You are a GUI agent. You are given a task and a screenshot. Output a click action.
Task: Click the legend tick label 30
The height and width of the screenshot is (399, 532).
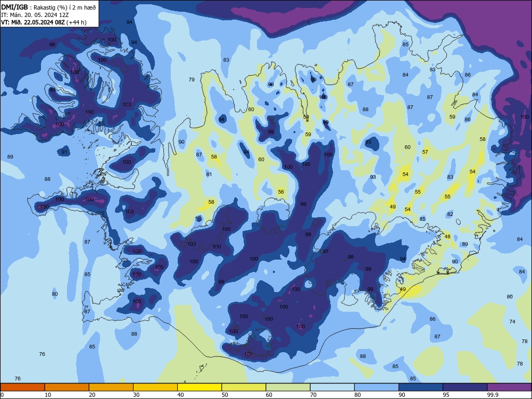136,395
